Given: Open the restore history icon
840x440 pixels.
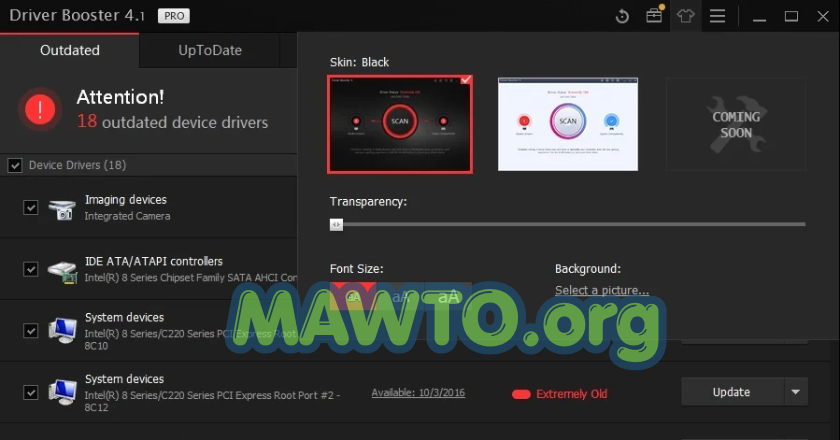Looking at the screenshot, I should (622, 16).
